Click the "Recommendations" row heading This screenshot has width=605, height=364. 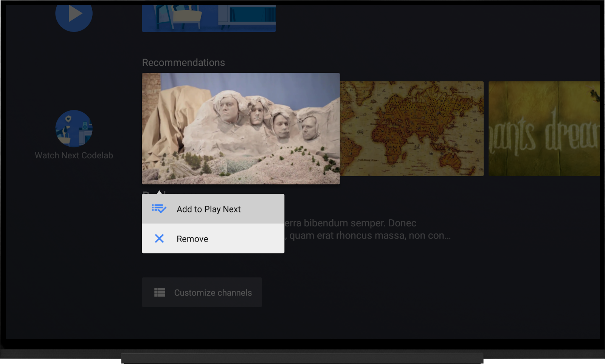(x=183, y=62)
